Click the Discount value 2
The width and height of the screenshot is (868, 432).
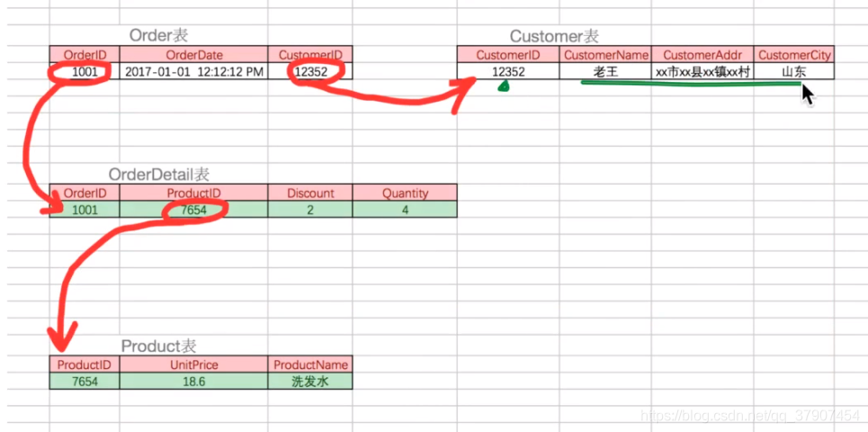pos(310,210)
